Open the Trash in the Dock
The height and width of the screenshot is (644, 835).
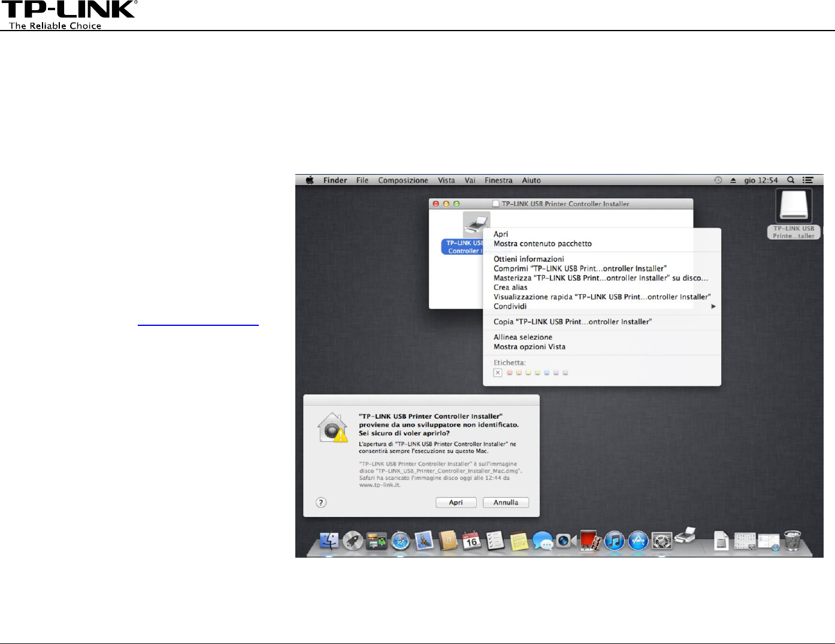[x=792, y=540]
